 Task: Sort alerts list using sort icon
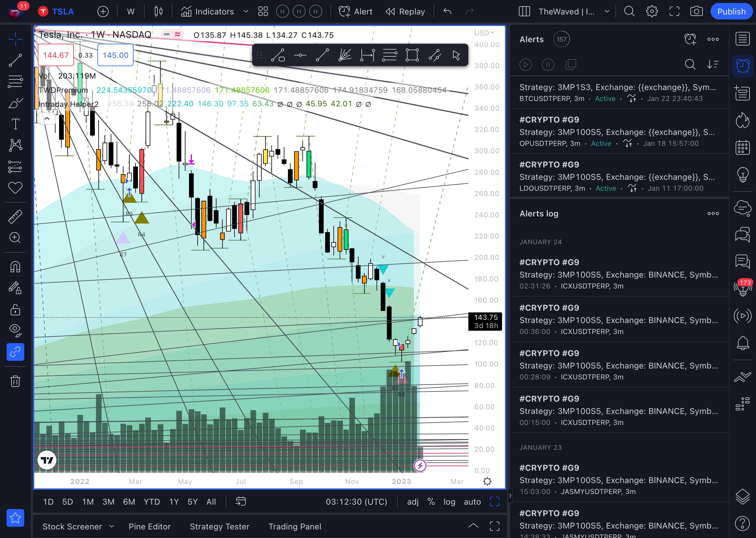(x=712, y=64)
